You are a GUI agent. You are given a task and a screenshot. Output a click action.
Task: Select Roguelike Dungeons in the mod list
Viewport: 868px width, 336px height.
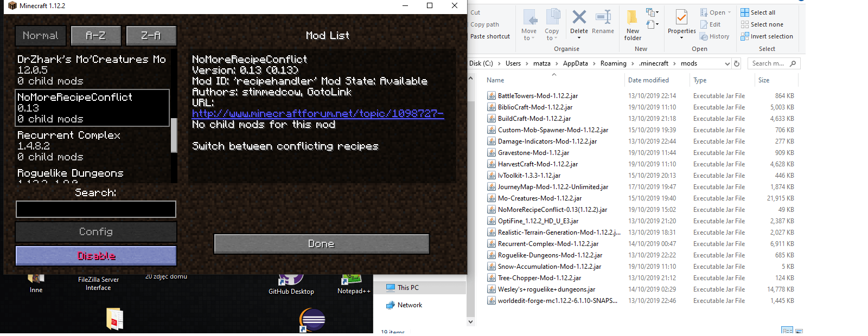[92, 174]
